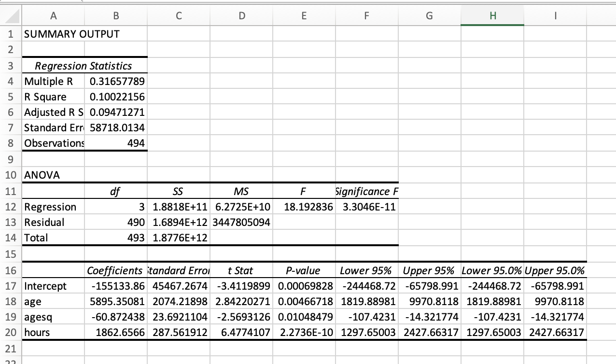Select the hours P-value 2.2736E-10
Viewport: 616px width, 364px height.
pos(304,332)
